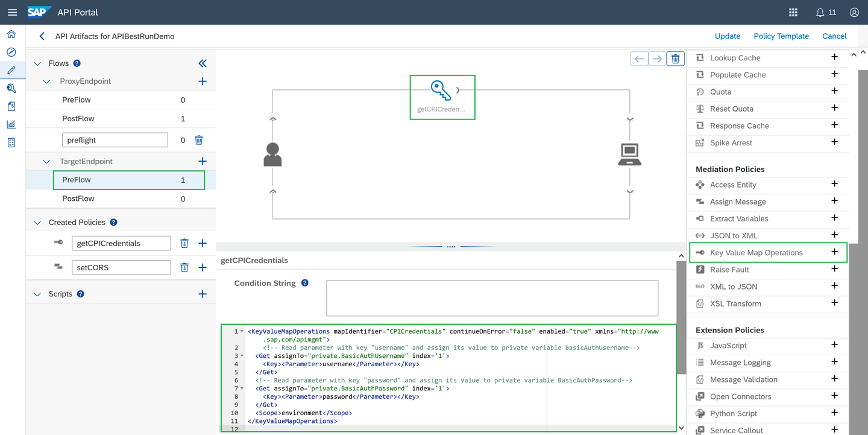Delete the preflight flow
868x435 pixels.
pos(199,140)
